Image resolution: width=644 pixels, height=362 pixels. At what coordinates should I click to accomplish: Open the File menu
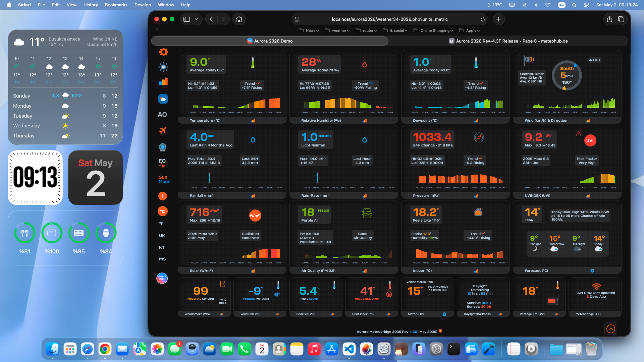tap(41, 5)
